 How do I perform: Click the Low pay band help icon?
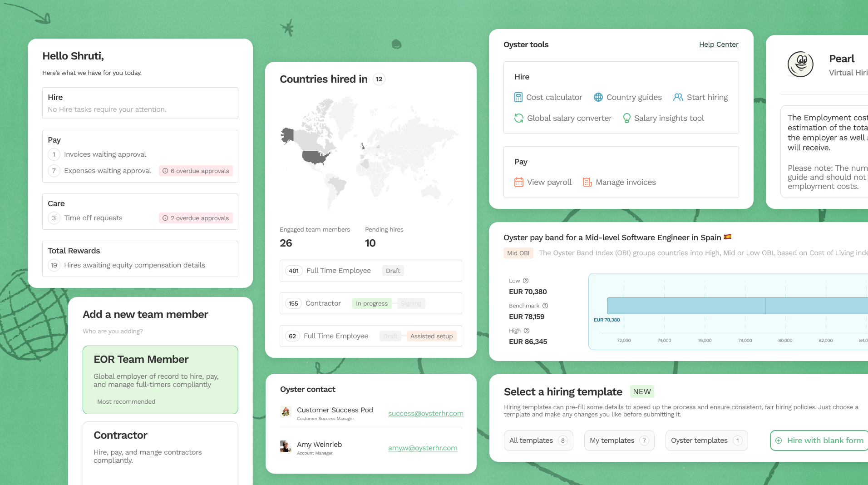tap(526, 281)
